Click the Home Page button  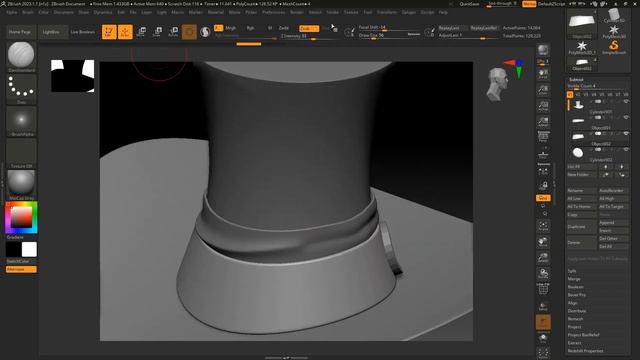coord(20,32)
